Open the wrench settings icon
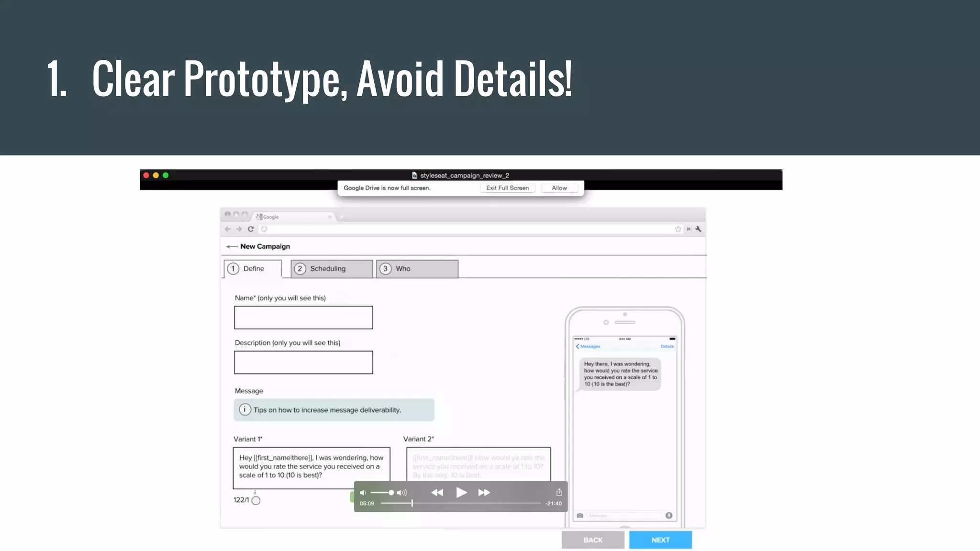980x551 pixels. [x=698, y=229]
